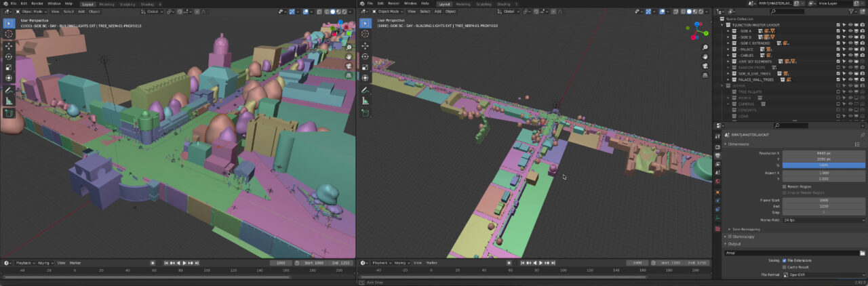Choose the Cursor tool in left viewport
The image size is (868, 286).
[9, 34]
